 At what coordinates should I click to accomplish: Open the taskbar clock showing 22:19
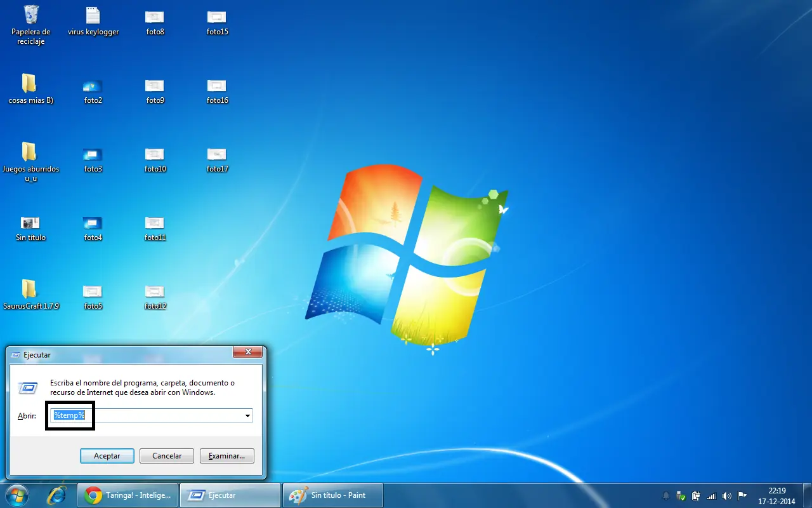click(776, 496)
